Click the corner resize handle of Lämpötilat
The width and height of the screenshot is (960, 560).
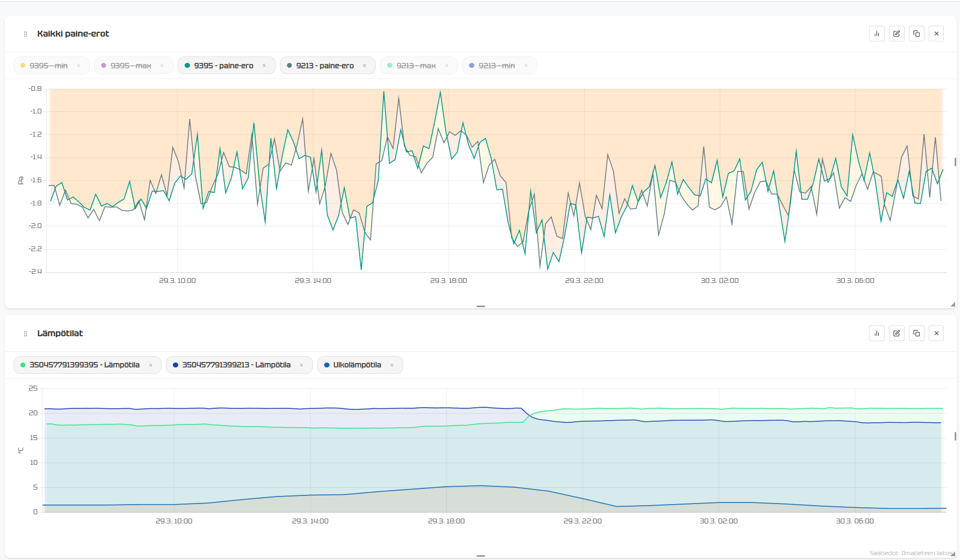(x=952, y=554)
